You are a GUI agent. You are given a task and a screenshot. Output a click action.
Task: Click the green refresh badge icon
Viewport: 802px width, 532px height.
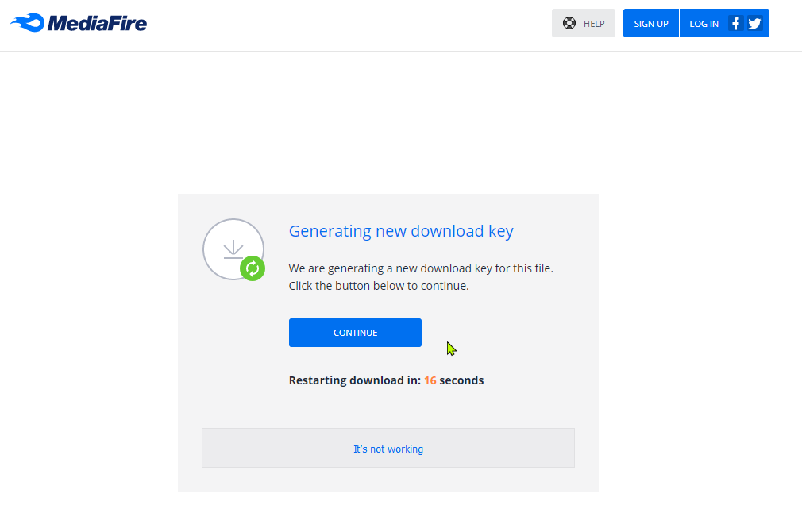253,268
